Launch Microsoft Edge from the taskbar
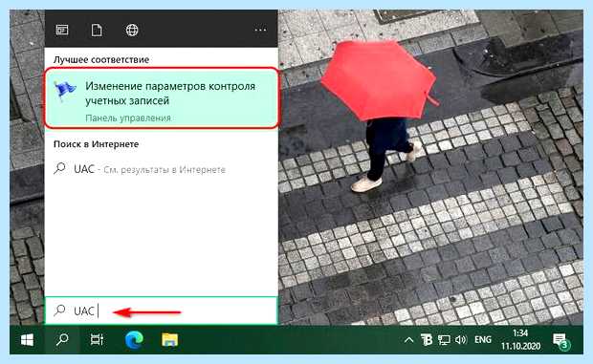 (x=134, y=340)
